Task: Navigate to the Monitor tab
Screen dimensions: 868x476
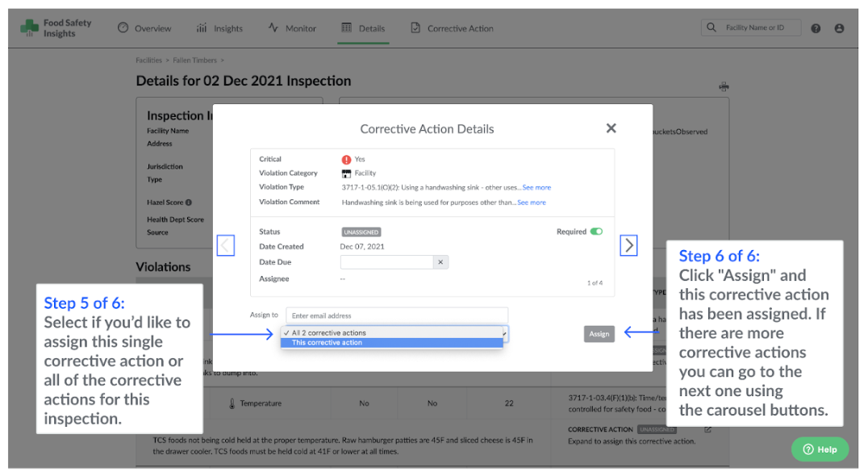Action: pyautogui.click(x=292, y=28)
